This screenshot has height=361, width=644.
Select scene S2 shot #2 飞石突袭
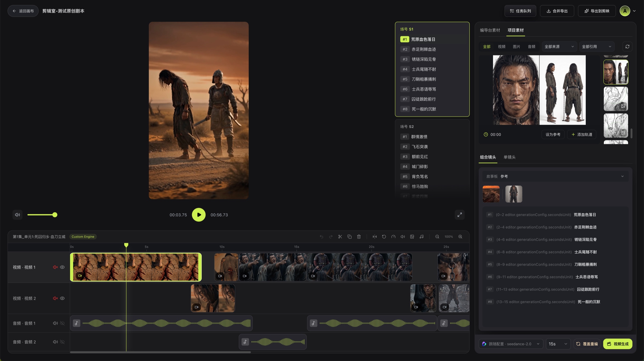432,147
